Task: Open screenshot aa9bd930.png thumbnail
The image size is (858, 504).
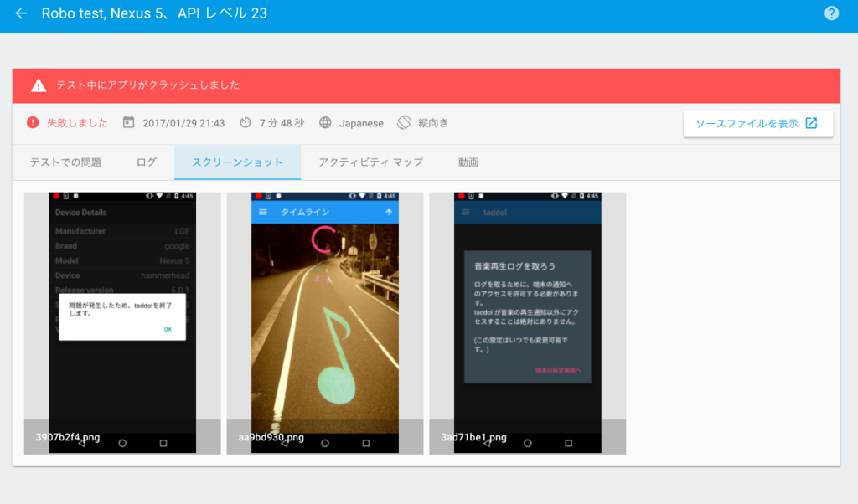Action: (325, 323)
